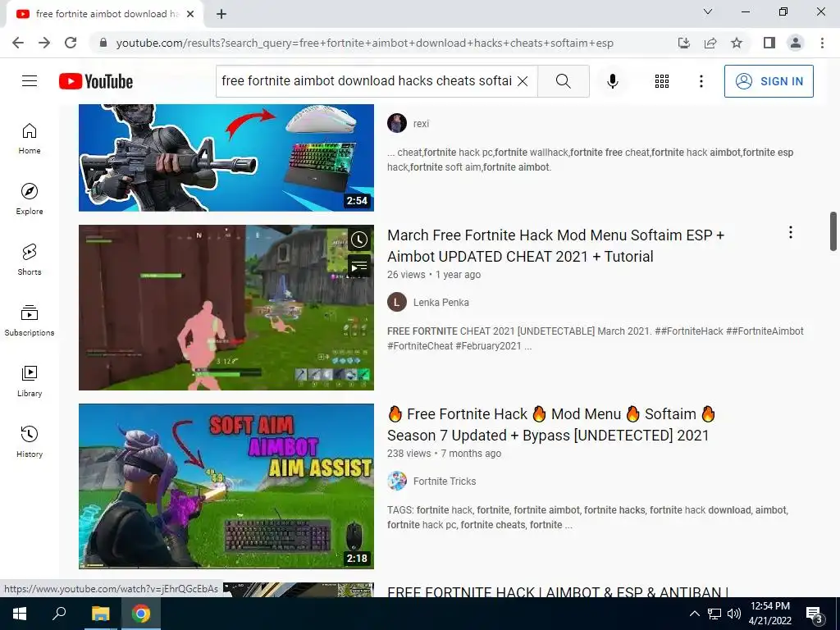Go to Home in sidebar
The height and width of the screenshot is (630, 840).
30,139
